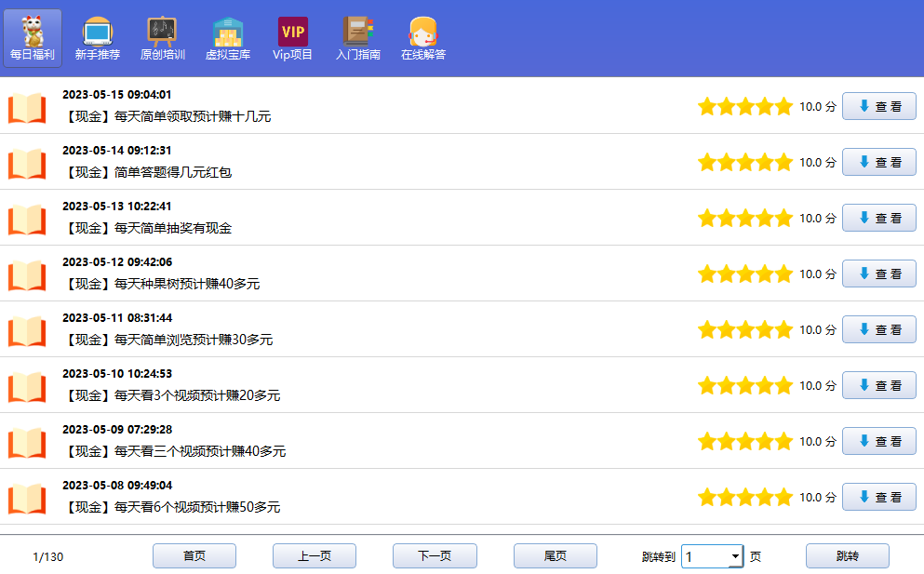Select title 【现金】每天看三个视频预计赚40多元

pos(174,451)
